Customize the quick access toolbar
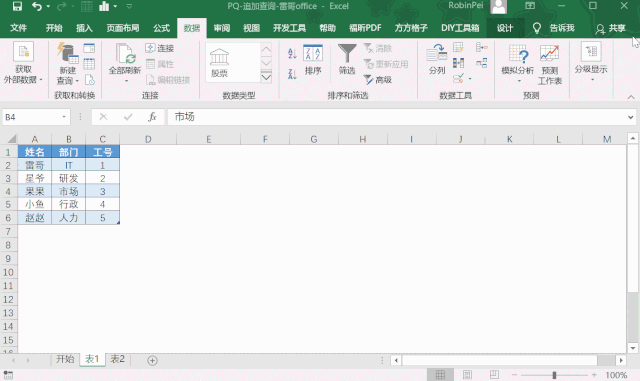640x381 pixels. pyautogui.click(x=129, y=6)
